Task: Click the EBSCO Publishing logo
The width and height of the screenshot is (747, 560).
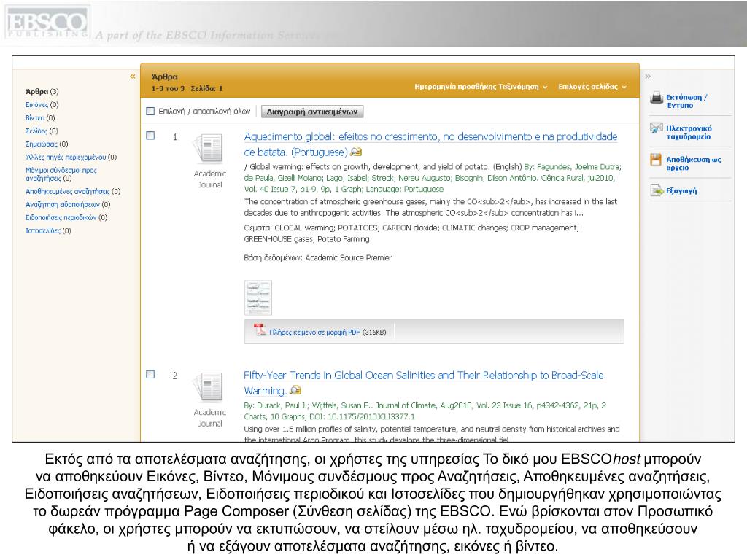Action: (x=47, y=22)
